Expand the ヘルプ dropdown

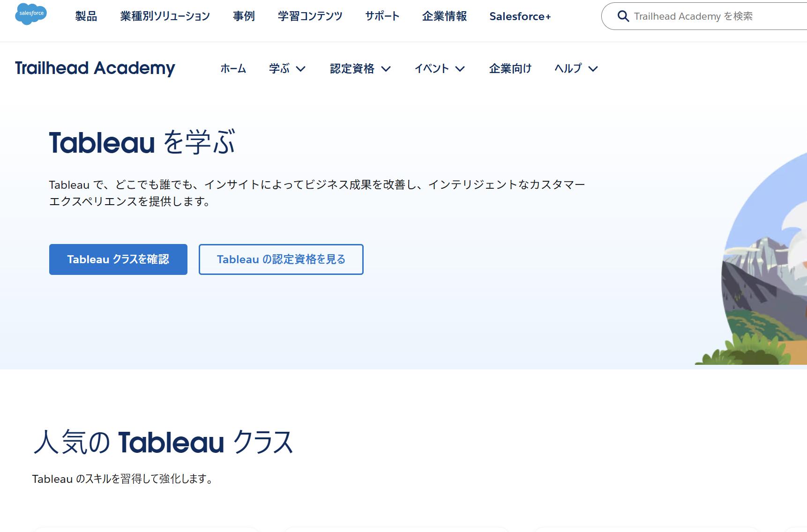pyautogui.click(x=576, y=69)
